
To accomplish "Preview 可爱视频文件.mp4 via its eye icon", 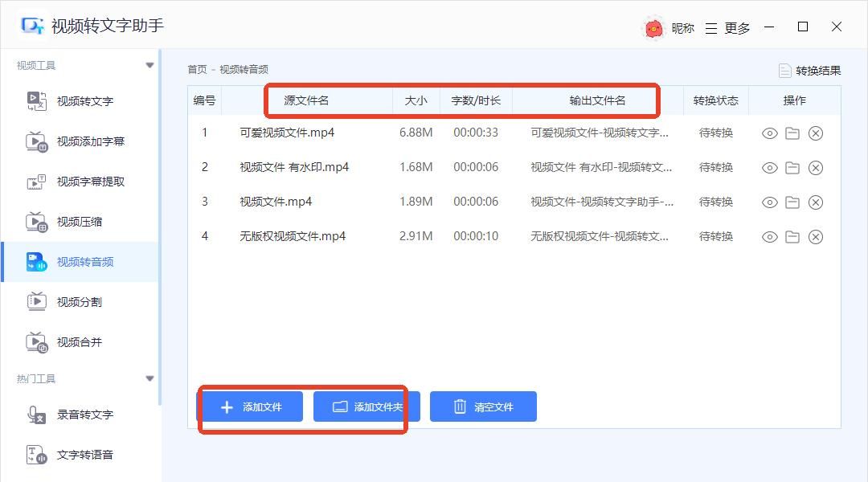I will point(769,133).
